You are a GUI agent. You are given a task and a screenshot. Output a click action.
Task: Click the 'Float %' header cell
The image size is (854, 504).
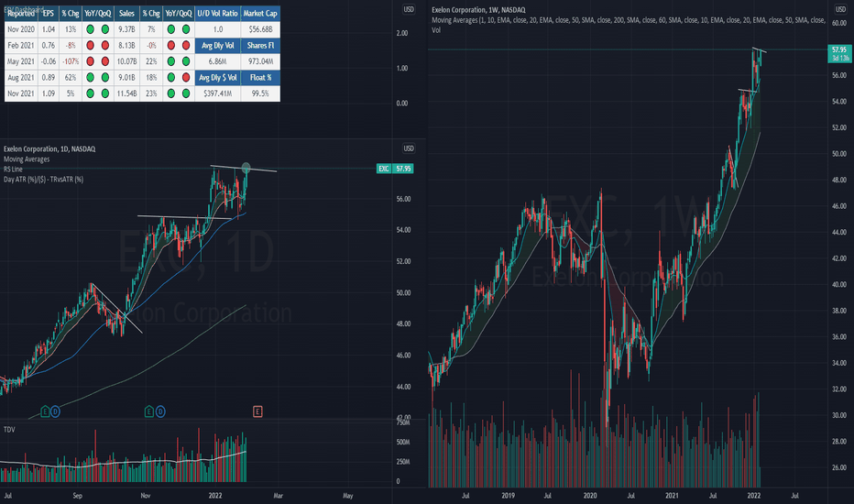[x=260, y=77]
